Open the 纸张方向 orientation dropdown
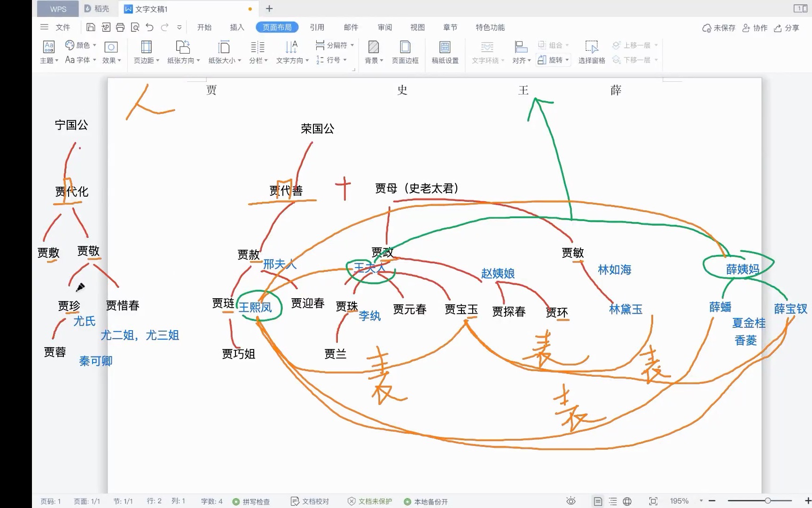 pos(183,52)
